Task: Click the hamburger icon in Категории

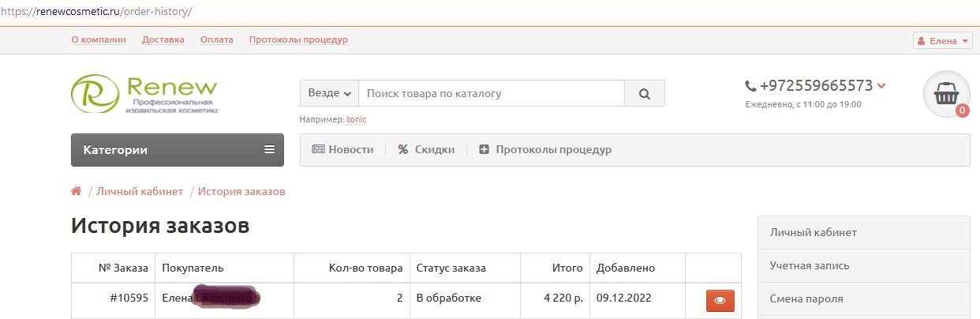Action: coord(270,149)
